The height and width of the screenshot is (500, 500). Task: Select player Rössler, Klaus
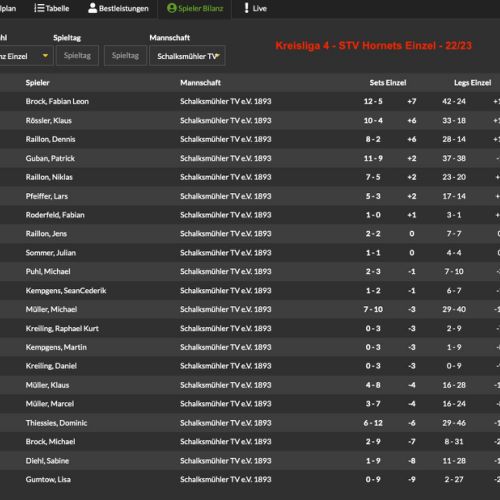[49, 120]
